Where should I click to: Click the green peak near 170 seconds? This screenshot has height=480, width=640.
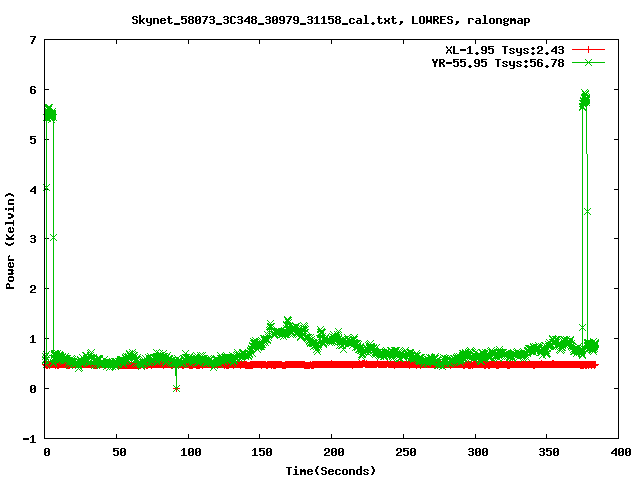pos(288,321)
